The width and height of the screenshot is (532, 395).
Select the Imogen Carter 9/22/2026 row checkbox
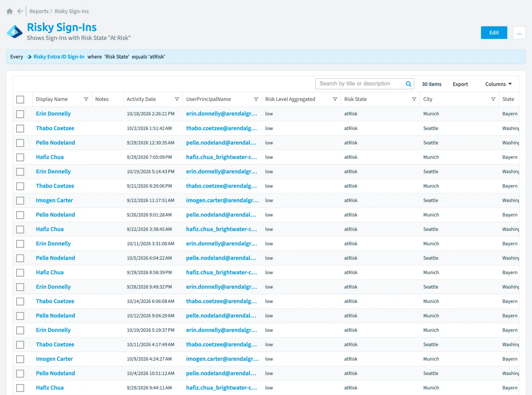[x=20, y=201]
